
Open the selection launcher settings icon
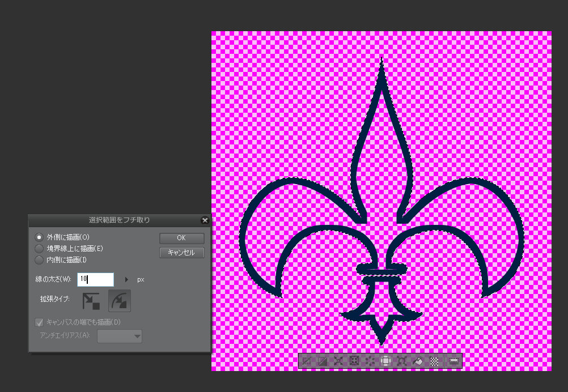[453, 361]
